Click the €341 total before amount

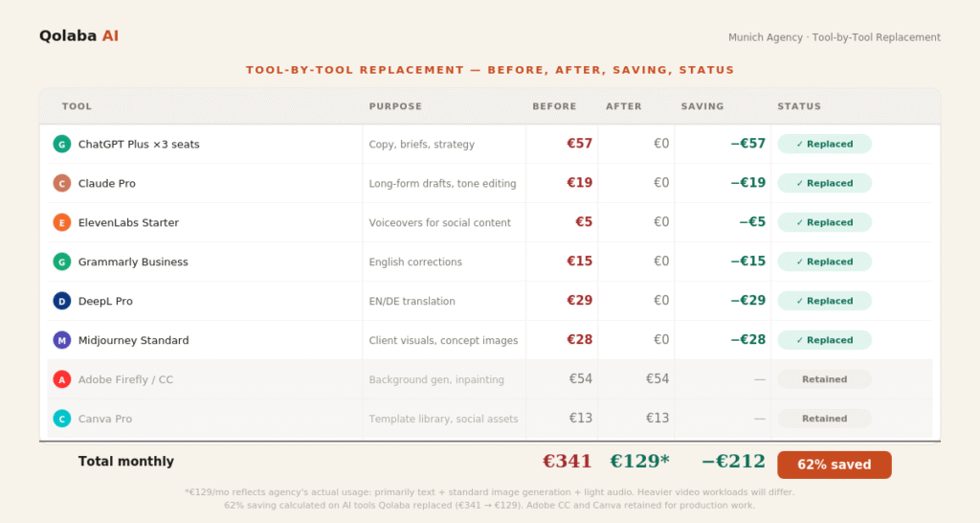pyautogui.click(x=567, y=461)
